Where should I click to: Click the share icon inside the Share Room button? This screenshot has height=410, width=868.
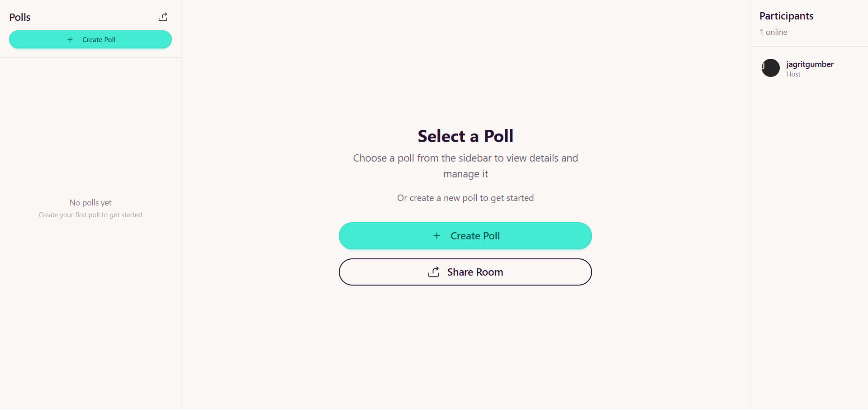point(434,272)
